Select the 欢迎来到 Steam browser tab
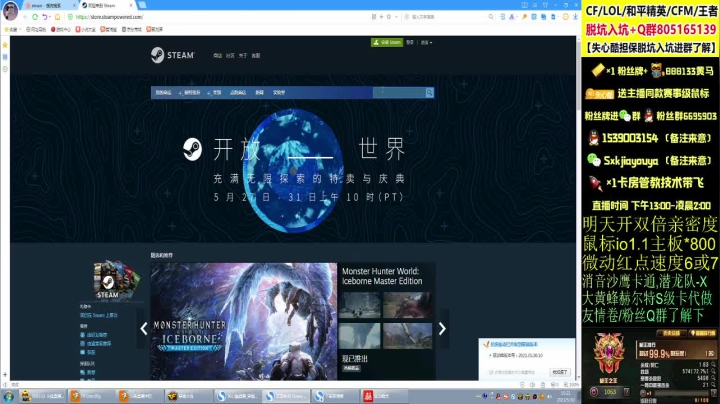The height and width of the screenshot is (404, 720). tap(107, 5)
